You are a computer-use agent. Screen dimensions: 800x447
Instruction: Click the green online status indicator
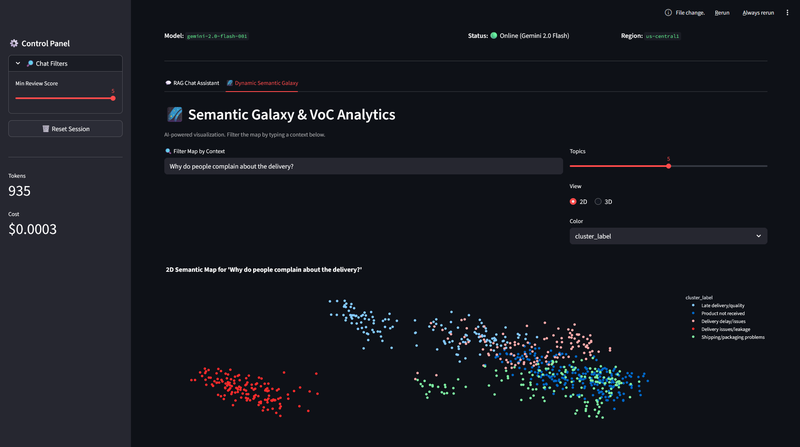[x=493, y=35]
